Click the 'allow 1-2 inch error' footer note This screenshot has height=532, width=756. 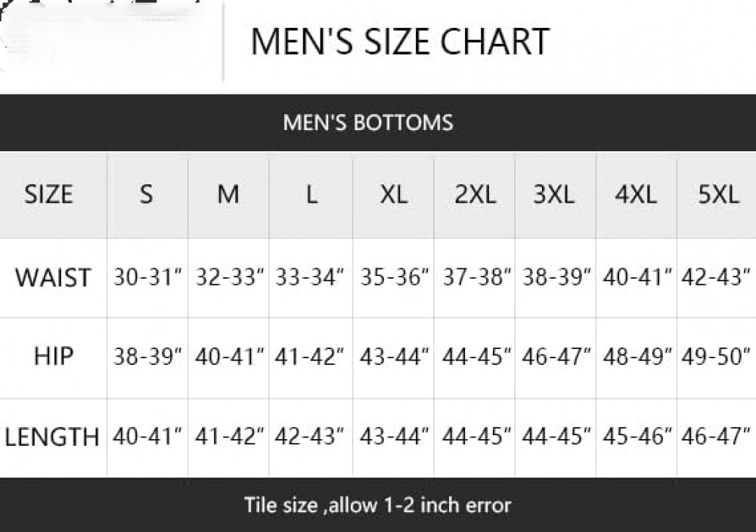click(377, 505)
